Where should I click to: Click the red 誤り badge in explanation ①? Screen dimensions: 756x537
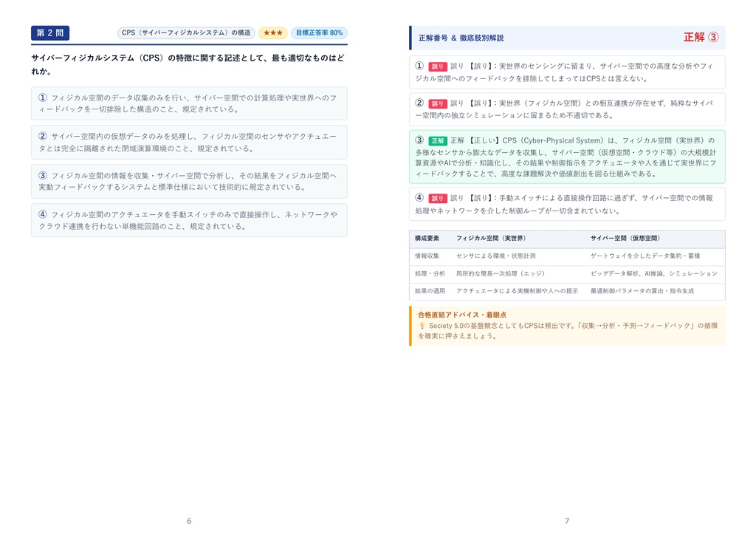[x=437, y=66]
